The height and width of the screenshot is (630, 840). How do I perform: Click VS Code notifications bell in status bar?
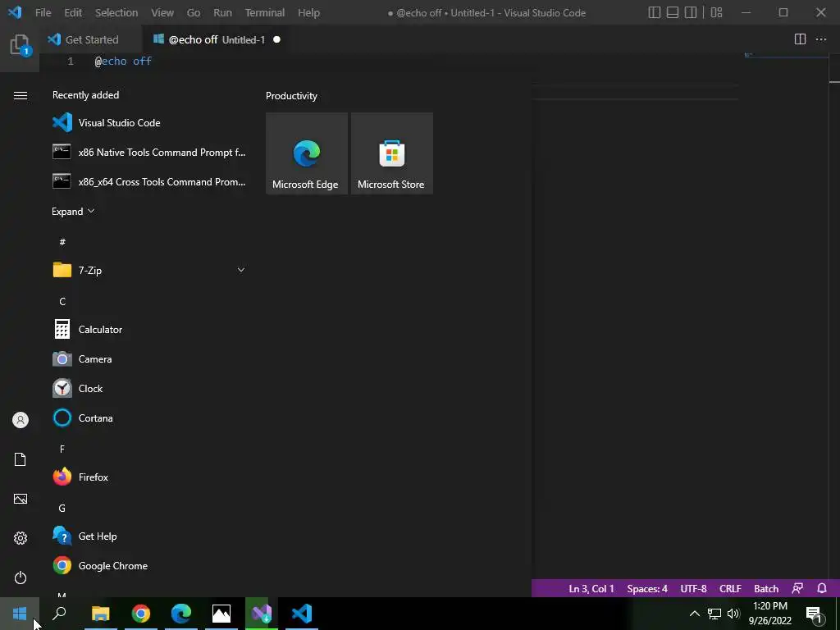[822, 588]
